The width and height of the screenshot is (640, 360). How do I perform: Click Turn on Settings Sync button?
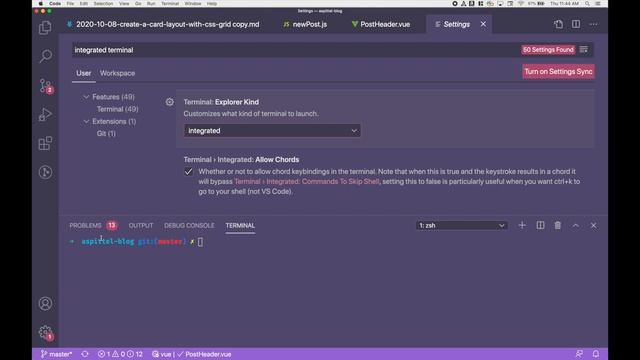click(558, 72)
